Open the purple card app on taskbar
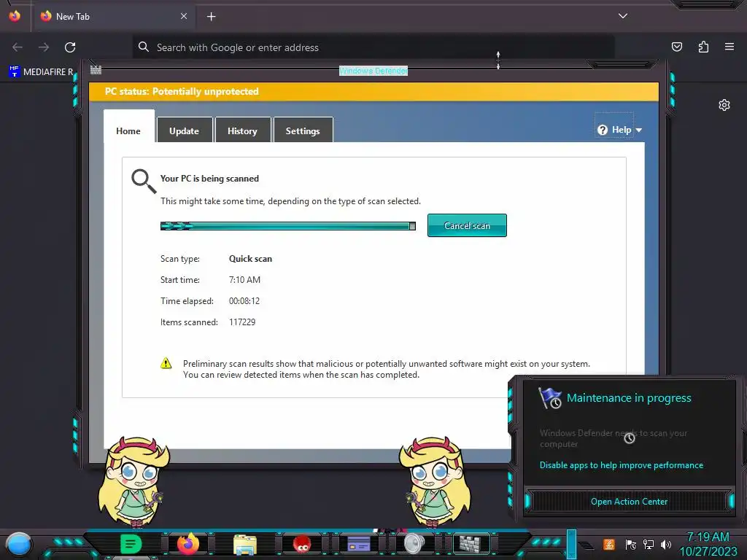Image resolution: width=747 pixels, height=560 pixels. tap(359, 544)
